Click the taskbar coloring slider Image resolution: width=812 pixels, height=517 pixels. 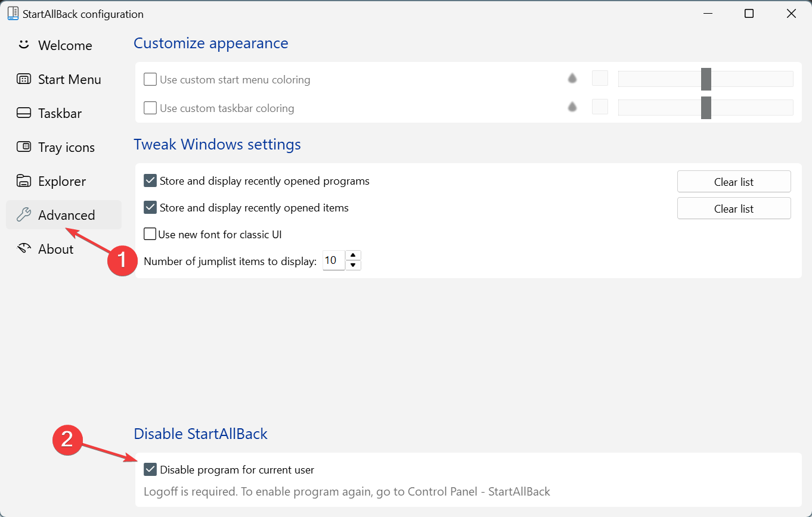(x=706, y=107)
